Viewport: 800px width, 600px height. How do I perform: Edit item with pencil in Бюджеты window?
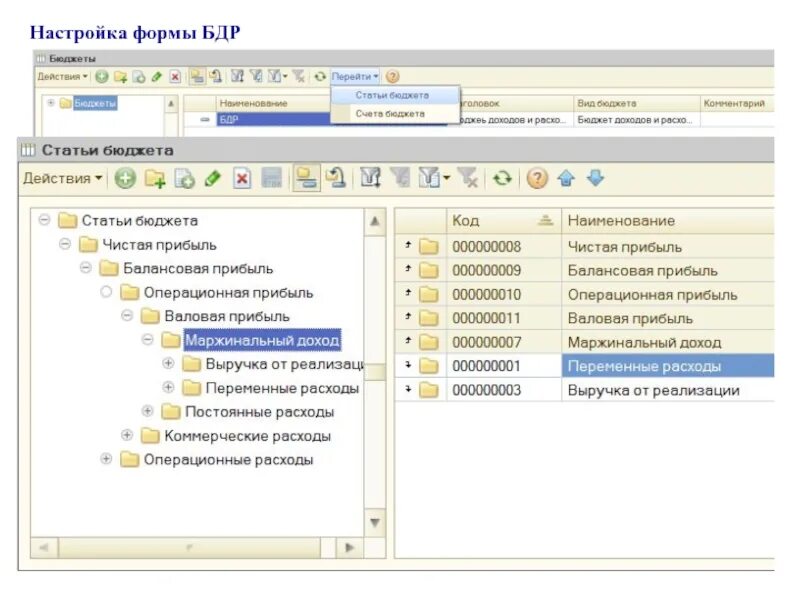tap(157, 77)
